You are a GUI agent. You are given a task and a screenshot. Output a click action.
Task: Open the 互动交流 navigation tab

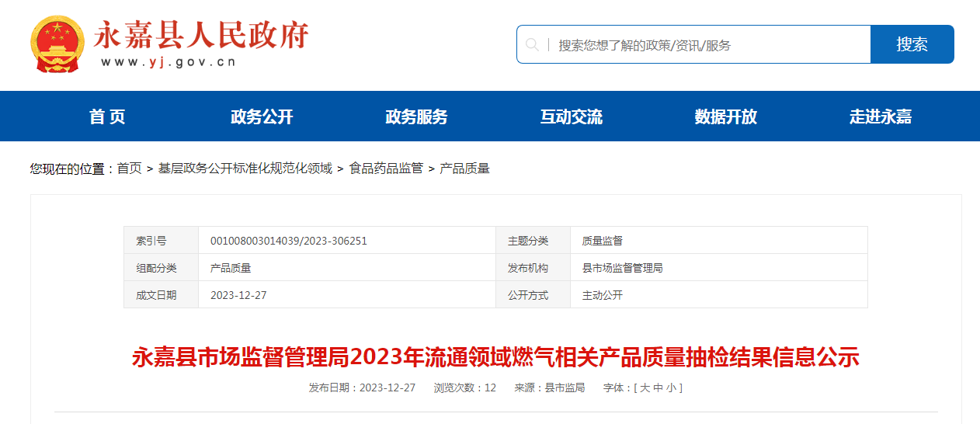pyautogui.click(x=571, y=116)
